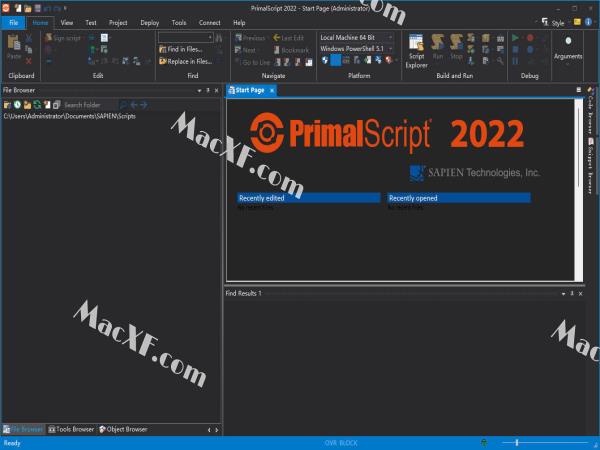600x450 pixels.
Task: Open the Help ribbon tab
Action: [x=239, y=23]
